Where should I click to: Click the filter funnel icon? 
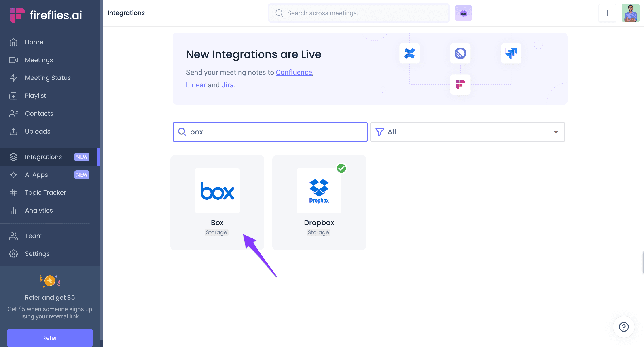pyautogui.click(x=379, y=132)
